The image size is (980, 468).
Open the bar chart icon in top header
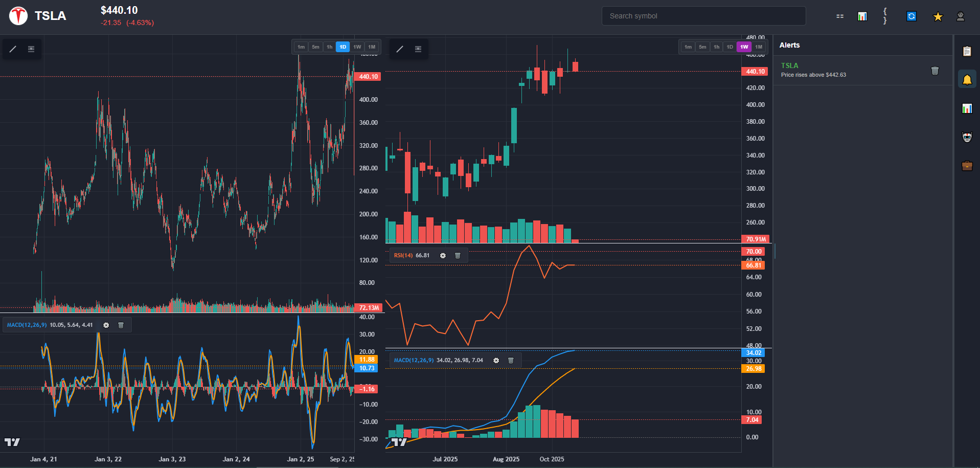click(862, 16)
